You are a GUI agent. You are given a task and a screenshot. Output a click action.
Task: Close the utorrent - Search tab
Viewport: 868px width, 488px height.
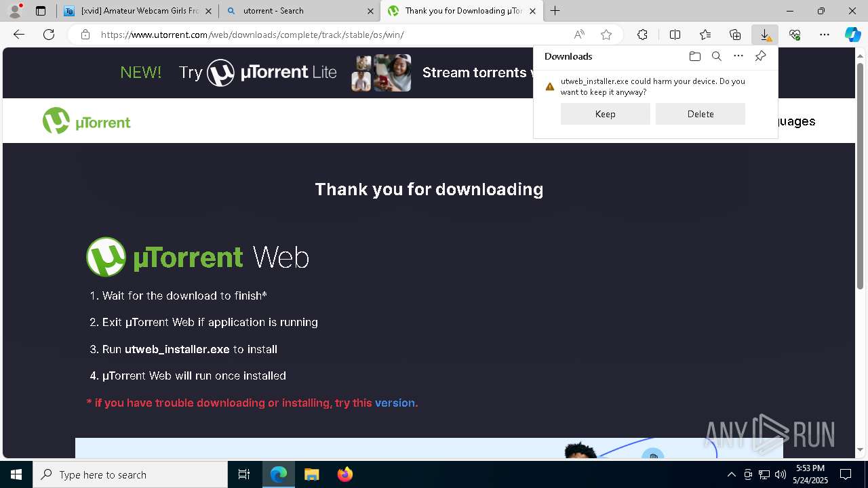(370, 11)
